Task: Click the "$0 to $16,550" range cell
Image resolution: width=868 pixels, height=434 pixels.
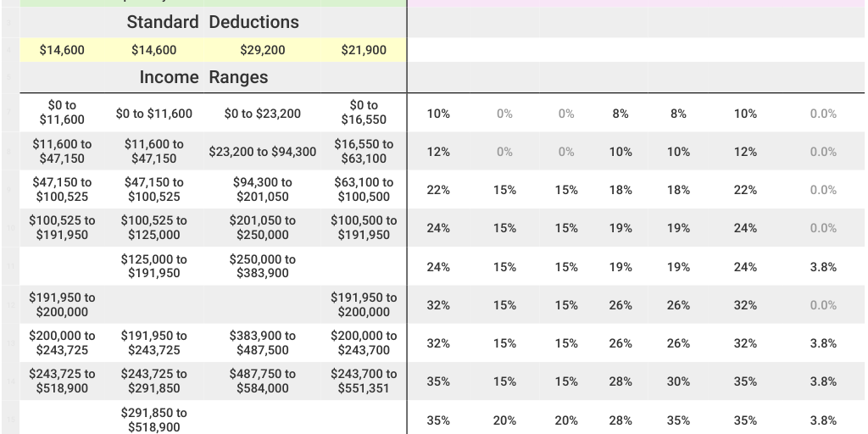Action: (364, 113)
